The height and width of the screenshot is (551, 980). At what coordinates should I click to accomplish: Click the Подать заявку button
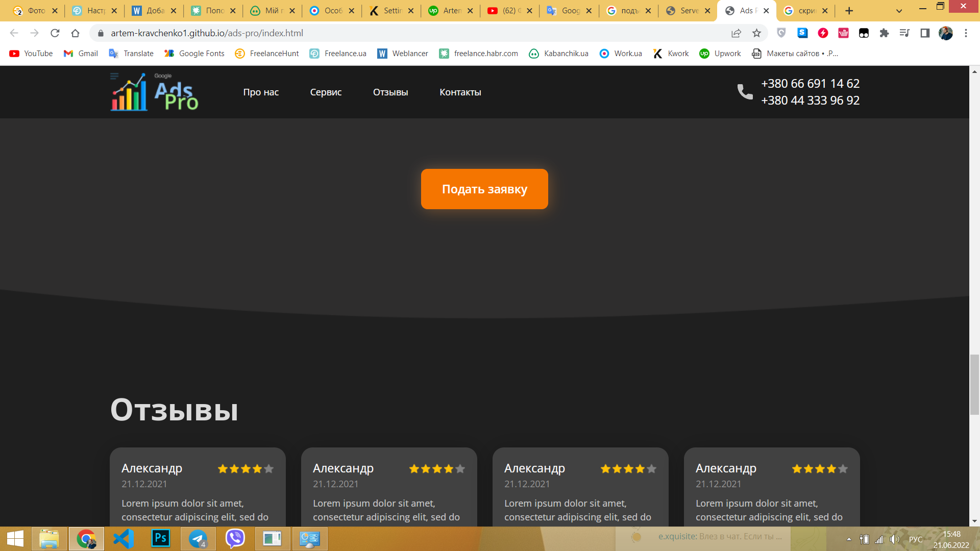click(484, 189)
